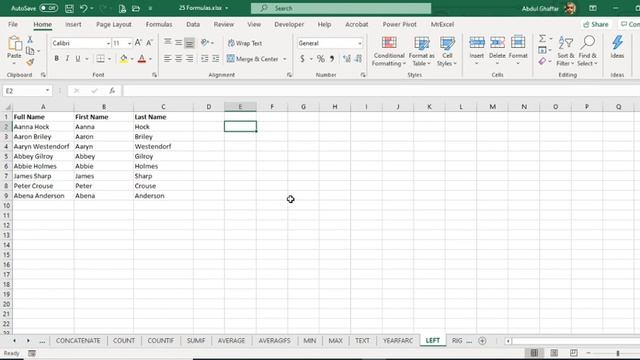Screen dimensions: 640x360
Task: Open the Formulas ribbon tab
Action: (159, 24)
